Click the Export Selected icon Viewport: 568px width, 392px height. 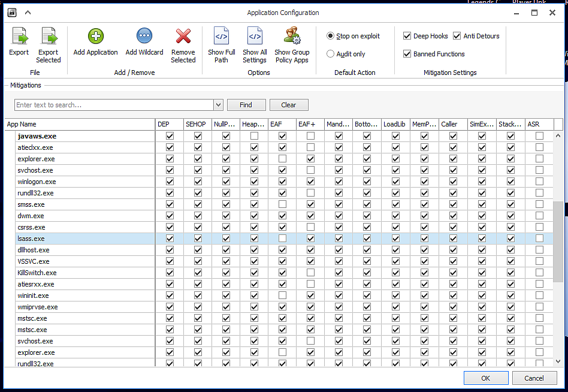49,37
